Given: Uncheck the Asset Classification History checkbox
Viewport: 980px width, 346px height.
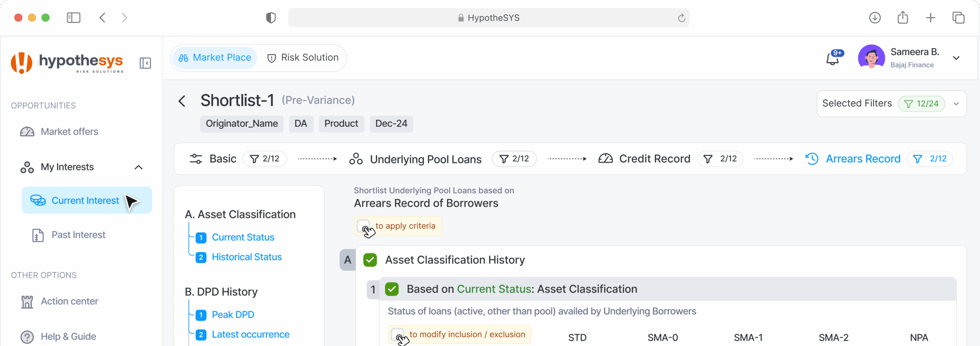Looking at the screenshot, I should [370, 260].
